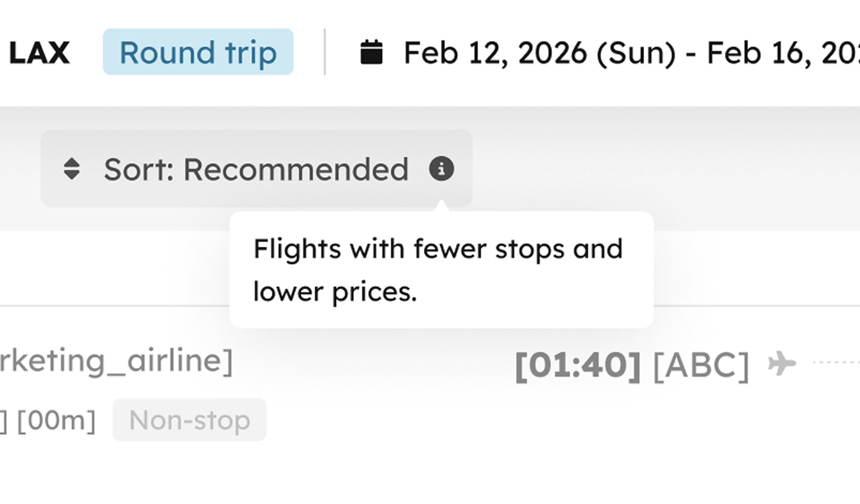Viewport: 860px width, 504px height.
Task: Click the airplane icon after [ABC]
Action: [x=782, y=364]
